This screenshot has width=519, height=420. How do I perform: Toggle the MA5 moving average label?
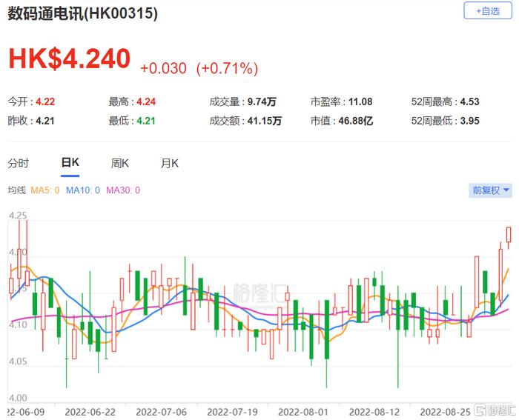click(45, 190)
